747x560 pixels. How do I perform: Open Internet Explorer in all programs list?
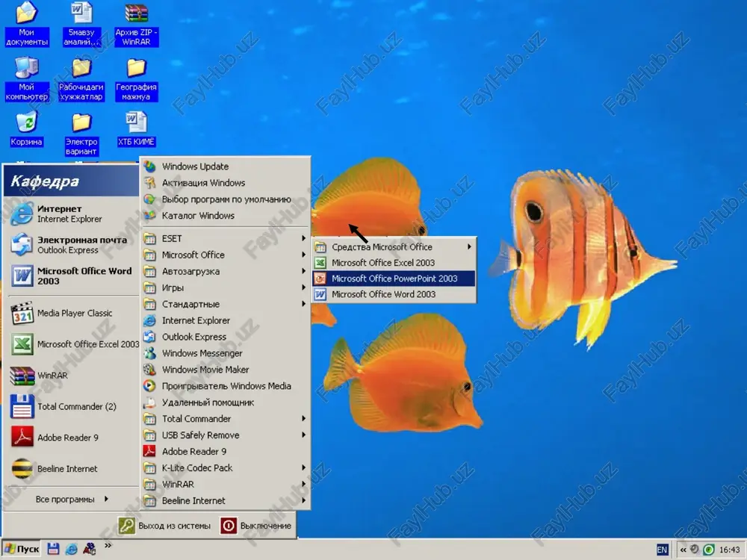pyautogui.click(x=225, y=320)
